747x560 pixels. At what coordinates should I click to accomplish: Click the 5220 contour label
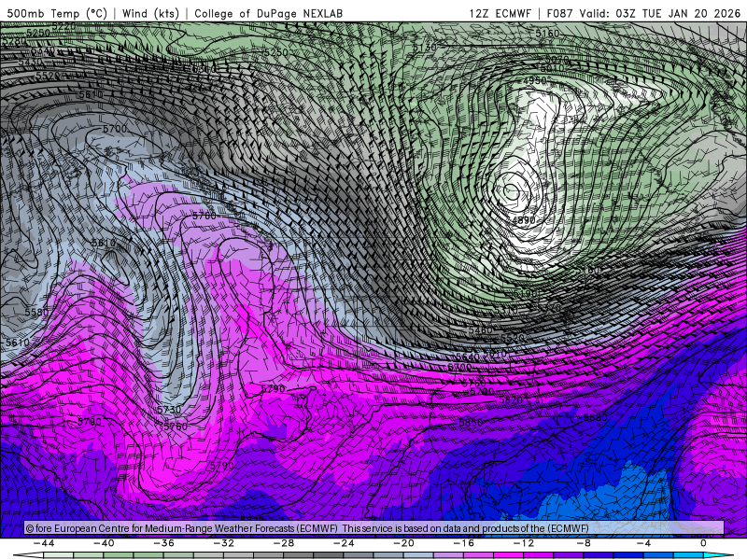(63, 27)
